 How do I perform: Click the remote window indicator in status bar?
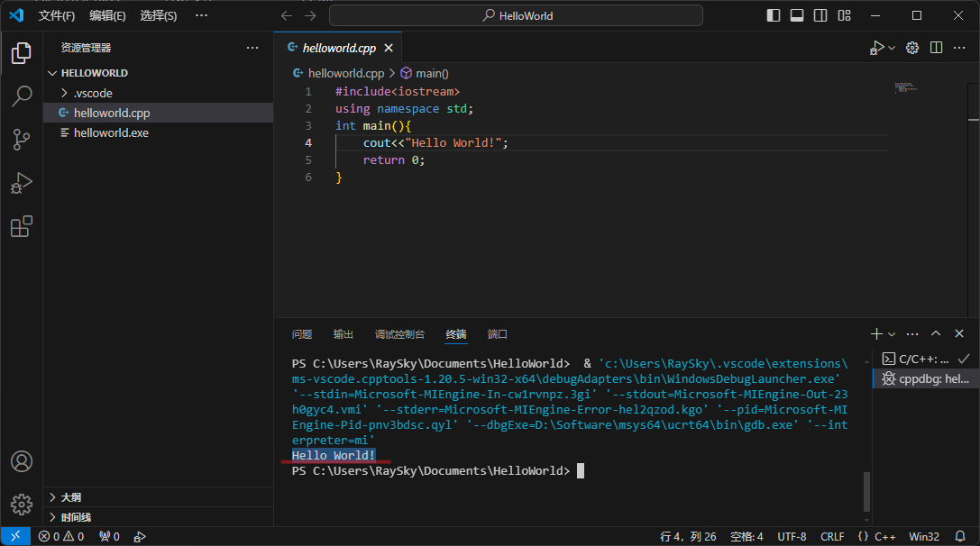[x=15, y=536]
